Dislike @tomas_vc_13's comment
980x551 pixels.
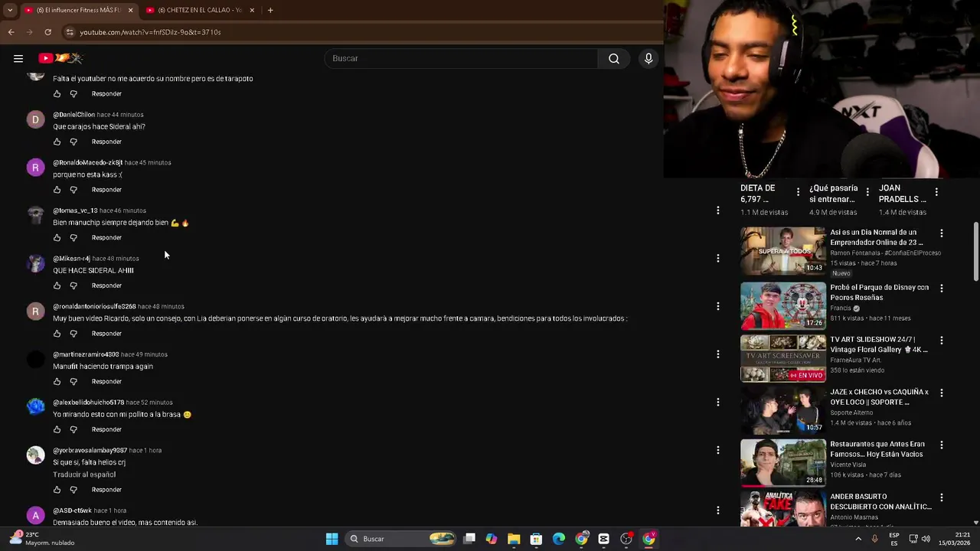[x=73, y=237]
